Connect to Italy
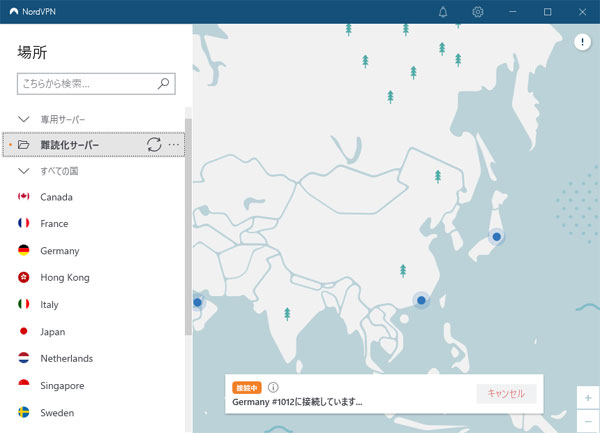600x433 pixels. click(49, 304)
